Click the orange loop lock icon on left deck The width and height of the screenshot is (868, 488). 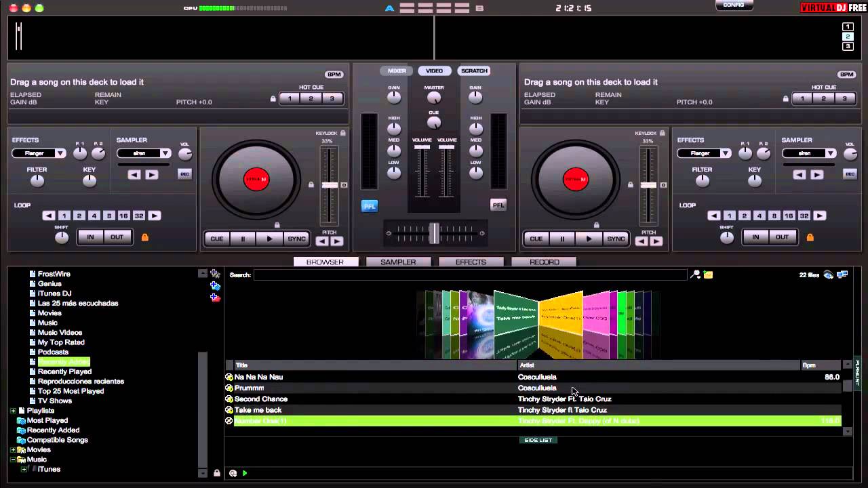[x=144, y=237]
